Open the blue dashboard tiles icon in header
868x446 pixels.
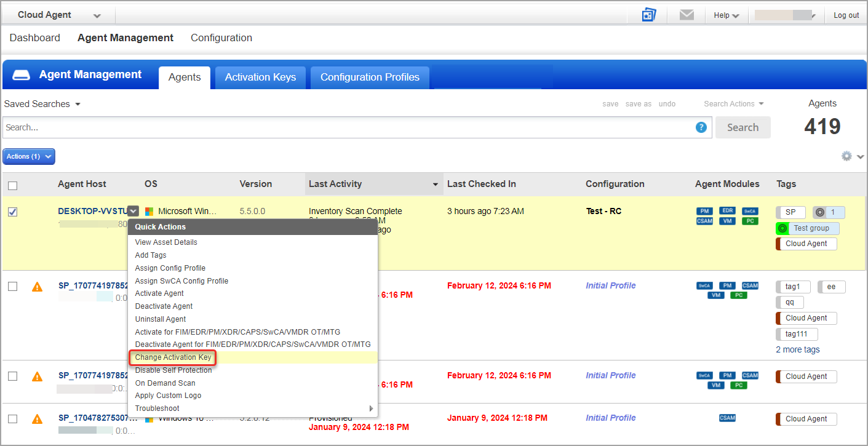[649, 15]
